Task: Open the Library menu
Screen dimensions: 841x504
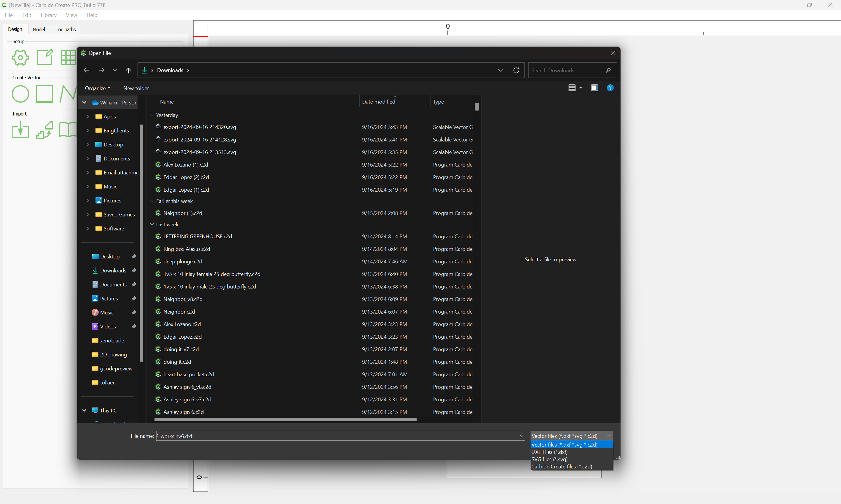Action: [x=48, y=15]
